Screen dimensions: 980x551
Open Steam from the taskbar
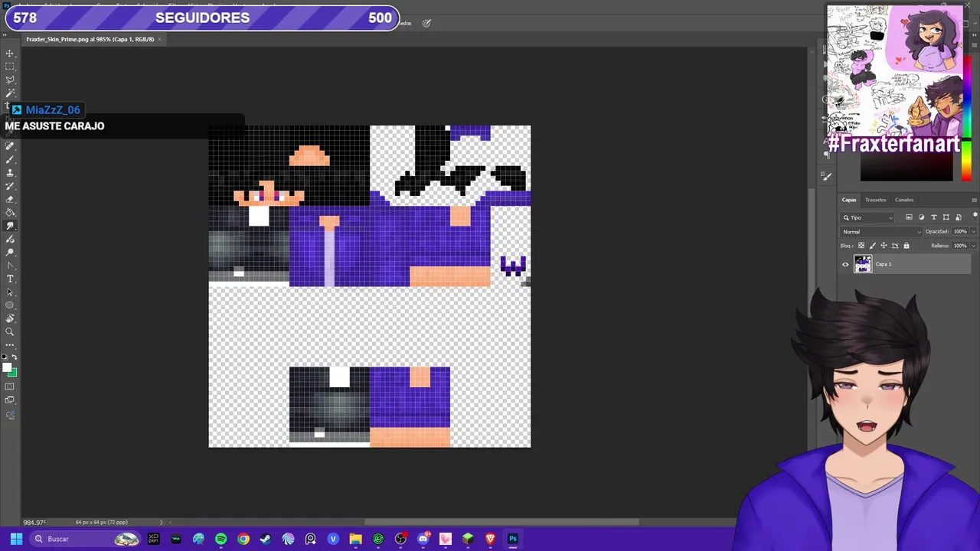coord(266,539)
